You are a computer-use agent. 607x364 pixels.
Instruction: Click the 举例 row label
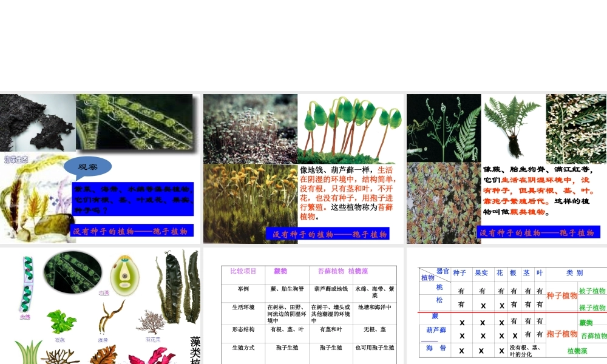pos(243,289)
